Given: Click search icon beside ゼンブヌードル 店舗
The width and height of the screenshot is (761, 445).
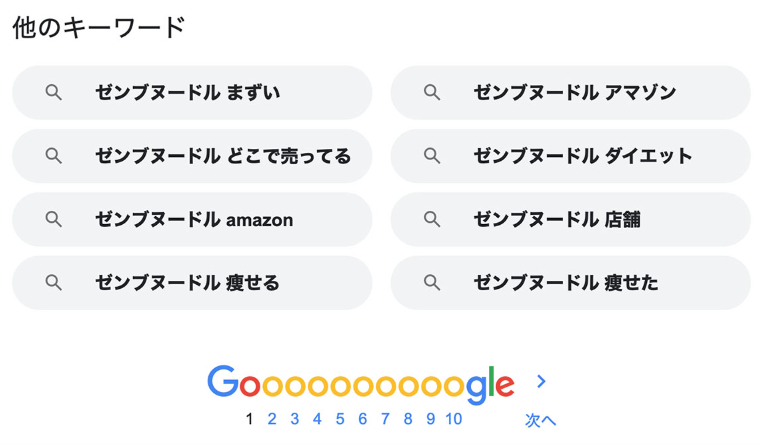Looking at the screenshot, I should pos(432,219).
